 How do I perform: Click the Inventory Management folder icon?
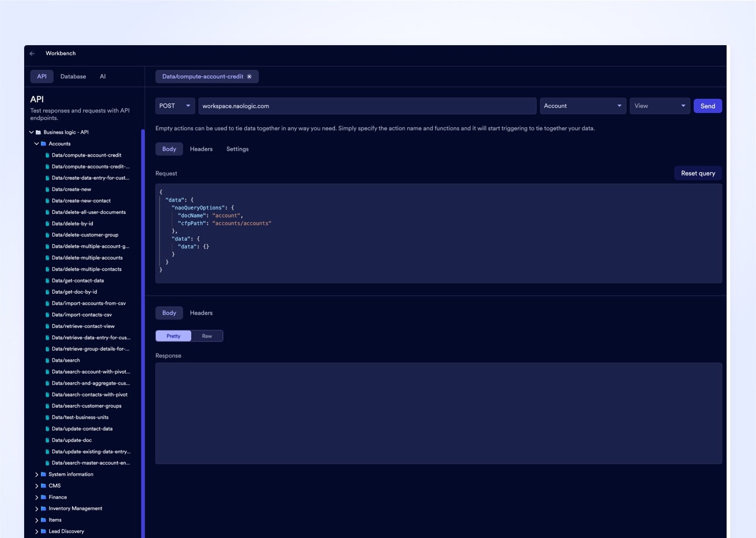coord(44,509)
